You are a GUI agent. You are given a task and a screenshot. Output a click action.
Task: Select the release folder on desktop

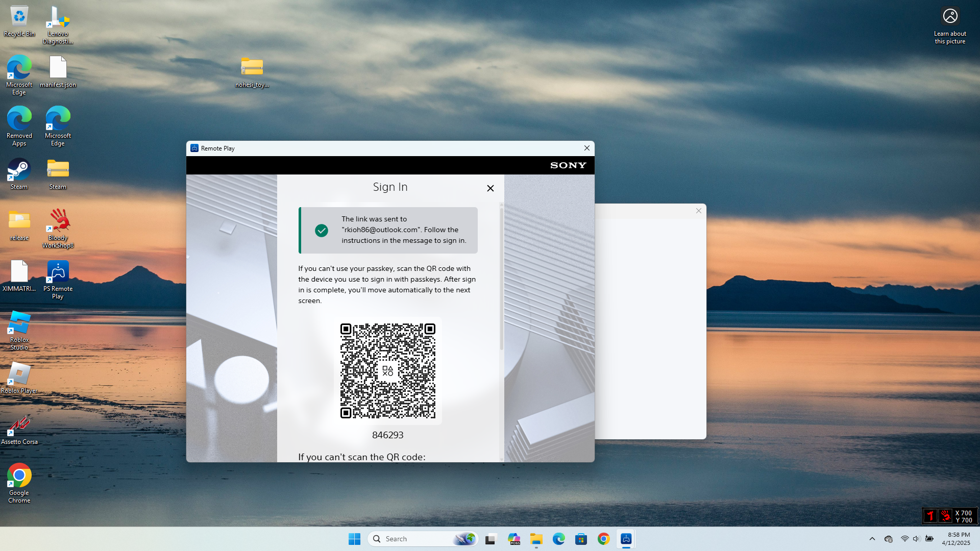[19, 225]
